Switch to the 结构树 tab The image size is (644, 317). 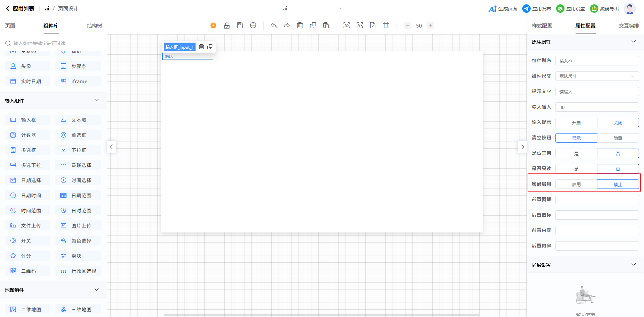coord(94,26)
